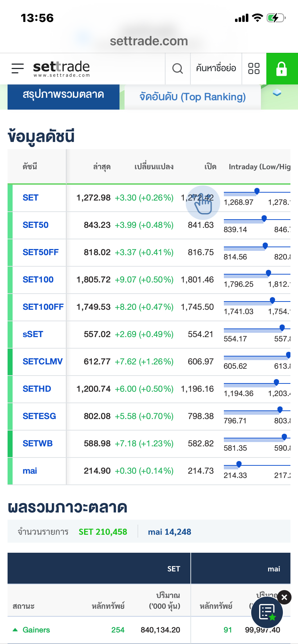
Task: Open the grid apps menu icon
Action: tap(254, 68)
